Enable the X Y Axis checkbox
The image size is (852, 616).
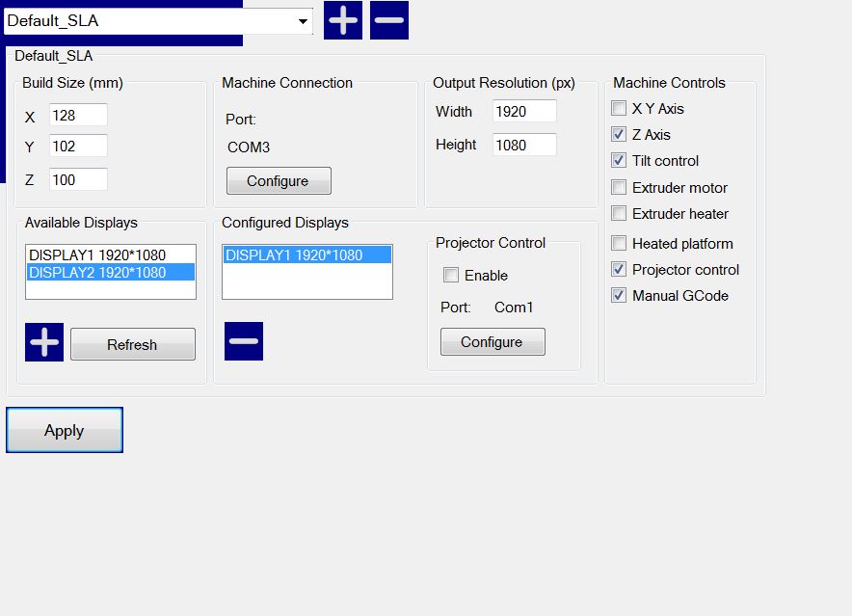(619, 109)
